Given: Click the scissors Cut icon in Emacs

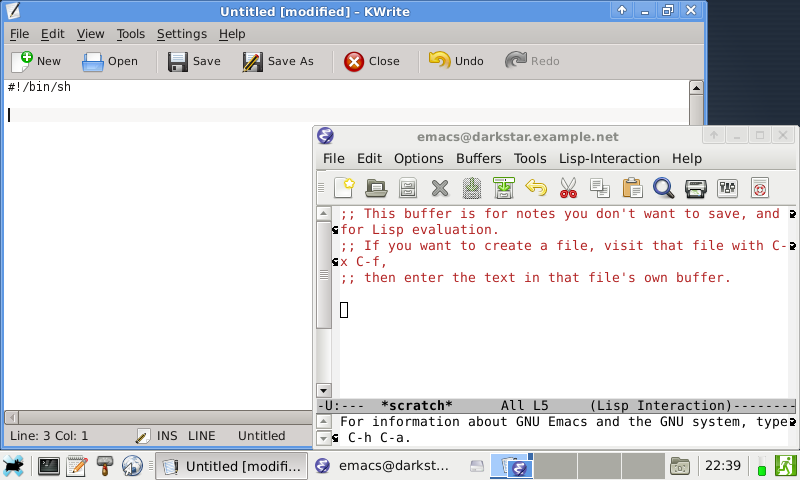Looking at the screenshot, I should click(568, 187).
